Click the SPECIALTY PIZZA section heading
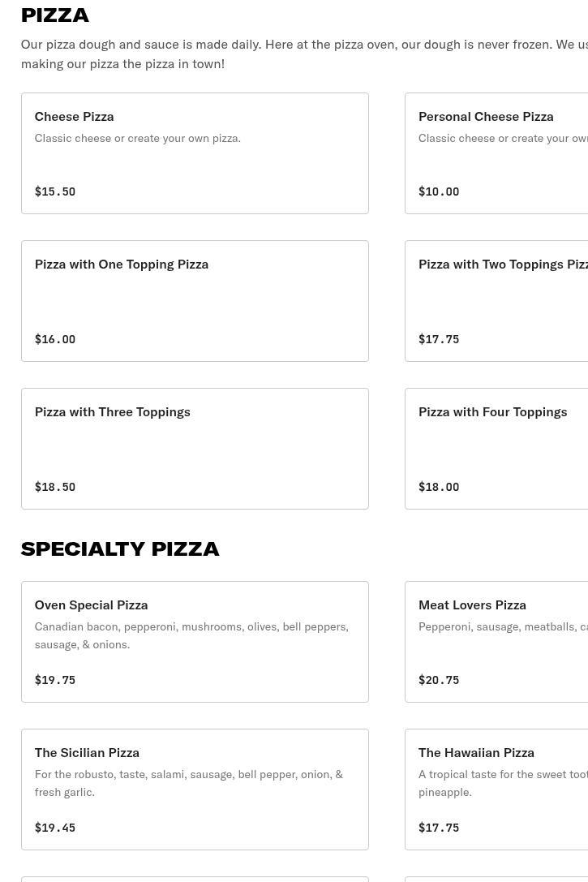Image resolution: width=588 pixels, height=882 pixels. 120,549
